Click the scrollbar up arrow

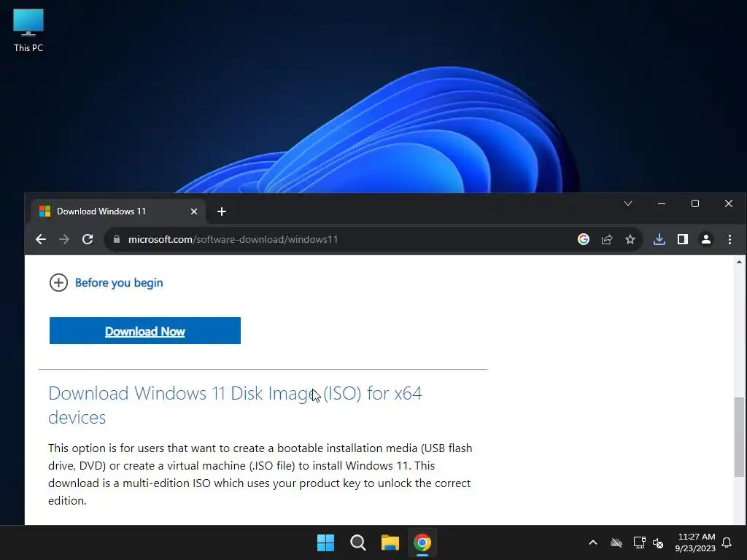pos(739,262)
